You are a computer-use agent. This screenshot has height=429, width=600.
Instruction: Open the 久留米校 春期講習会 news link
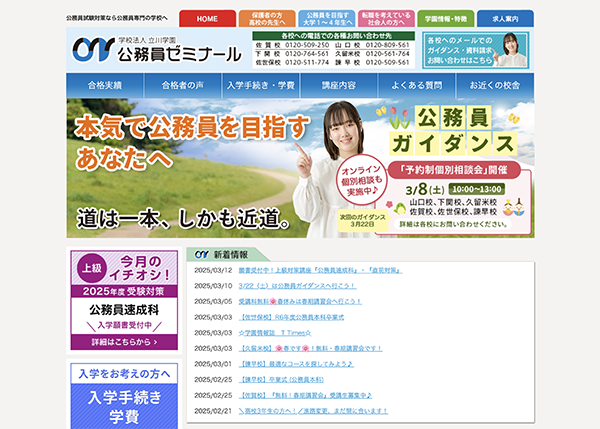pos(310,349)
